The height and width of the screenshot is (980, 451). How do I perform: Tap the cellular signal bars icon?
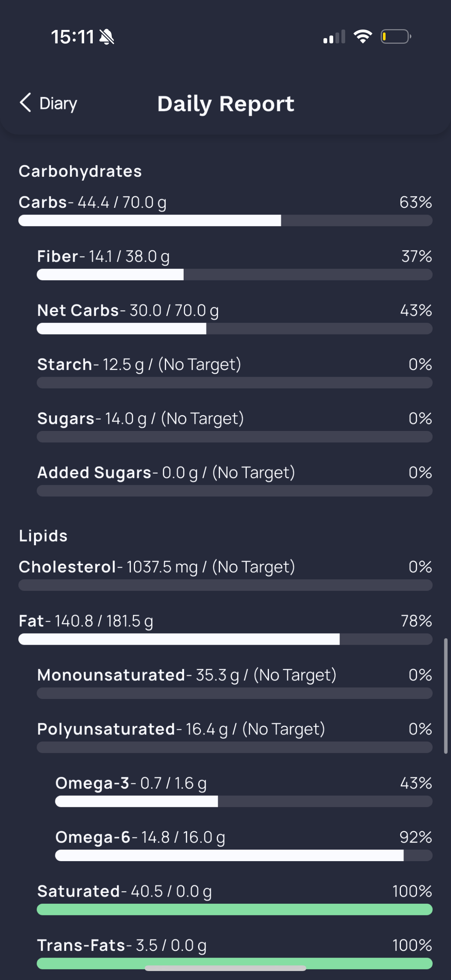(334, 37)
